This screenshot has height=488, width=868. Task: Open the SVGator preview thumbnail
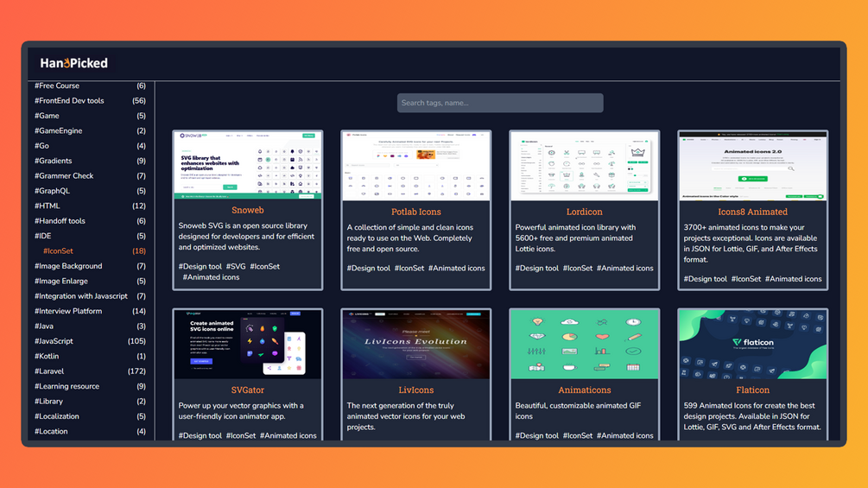click(248, 344)
